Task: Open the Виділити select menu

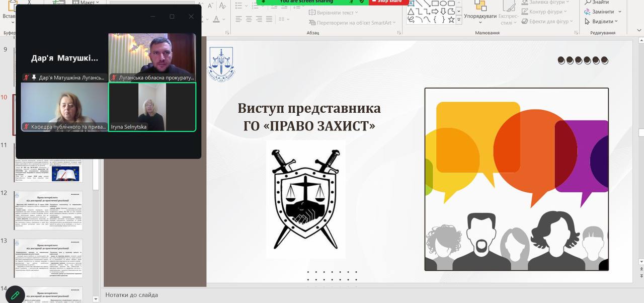Action: (x=602, y=22)
